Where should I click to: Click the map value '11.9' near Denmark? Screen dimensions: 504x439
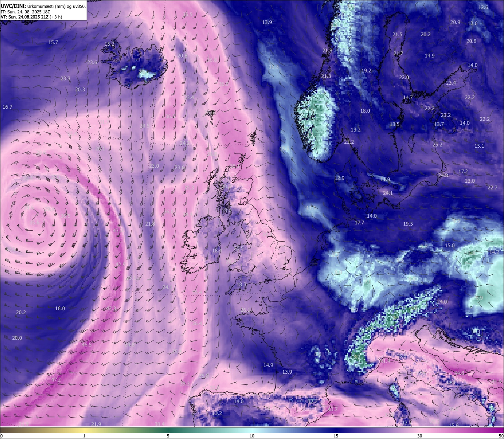tap(385, 179)
